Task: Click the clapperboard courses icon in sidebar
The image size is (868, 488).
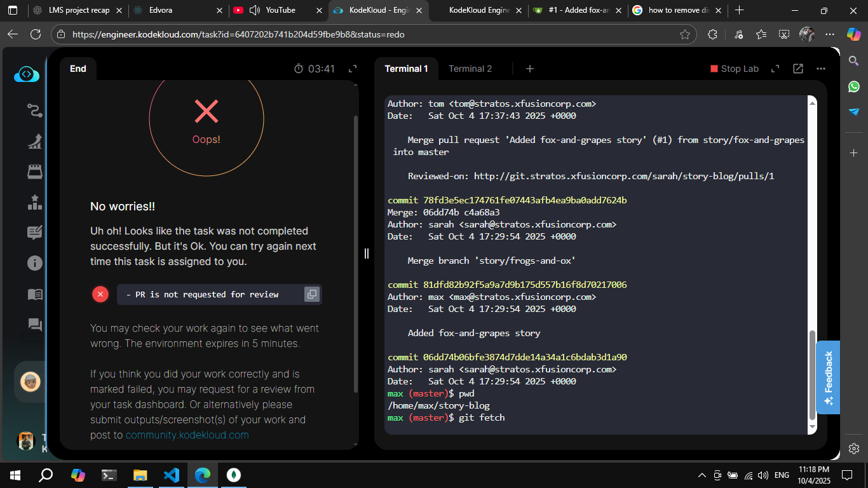Action: point(35,172)
